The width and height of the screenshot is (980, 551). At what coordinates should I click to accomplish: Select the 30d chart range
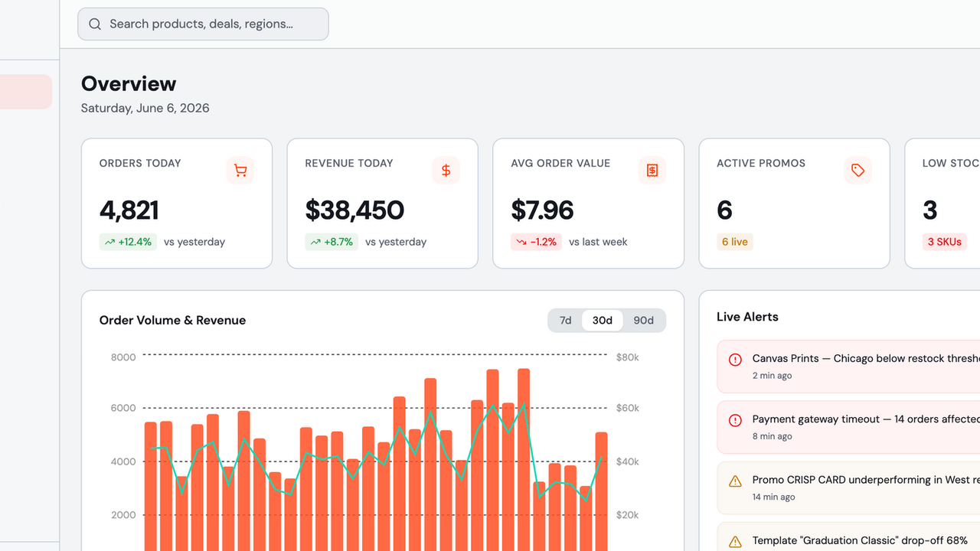click(x=603, y=321)
